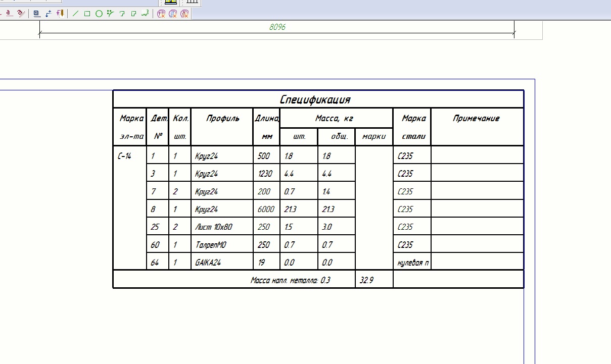
Task: Click the Длина column header
Action: [267, 119]
